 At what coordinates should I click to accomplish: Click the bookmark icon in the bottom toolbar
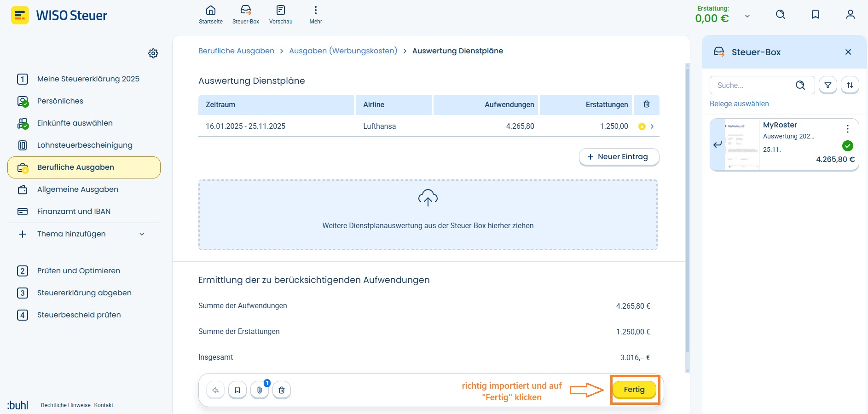tap(237, 390)
